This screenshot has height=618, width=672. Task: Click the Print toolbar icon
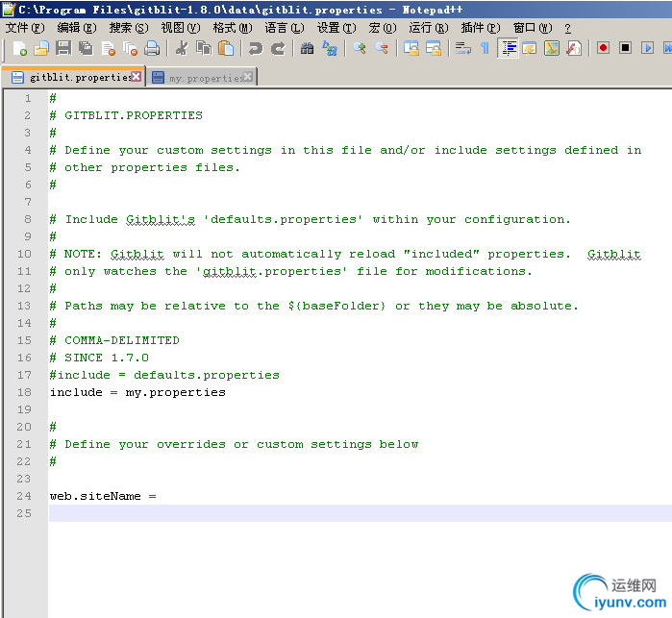152,48
